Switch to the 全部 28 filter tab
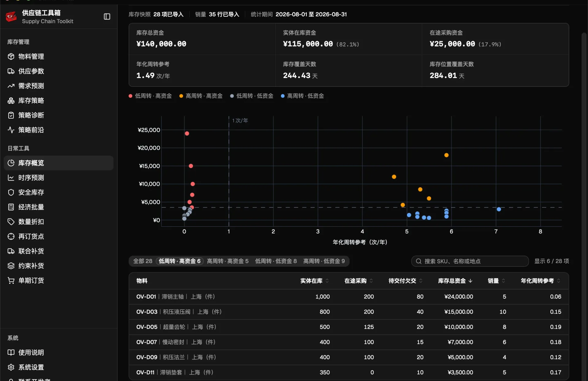The width and height of the screenshot is (588, 381). 143,261
